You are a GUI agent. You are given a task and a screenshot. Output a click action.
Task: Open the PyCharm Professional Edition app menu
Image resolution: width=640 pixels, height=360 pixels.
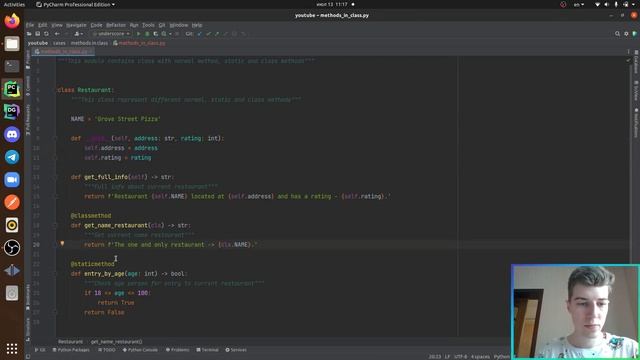coord(76,4)
